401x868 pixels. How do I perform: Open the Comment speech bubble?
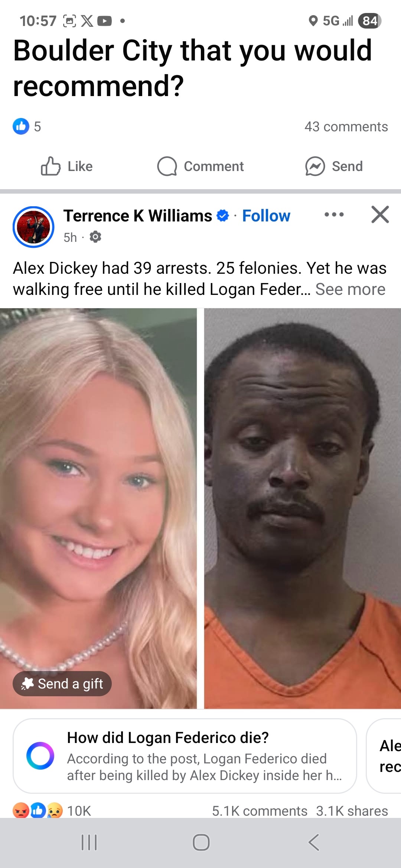tap(167, 166)
